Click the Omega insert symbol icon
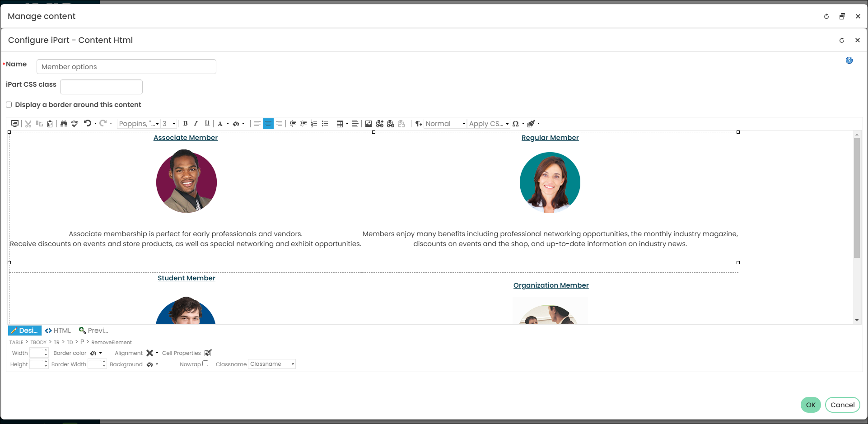 coord(515,124)
